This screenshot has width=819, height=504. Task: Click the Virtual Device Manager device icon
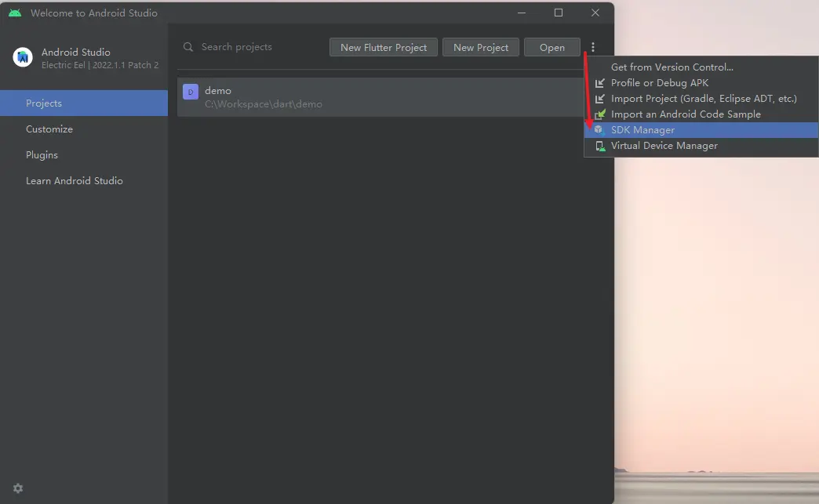click(600, 146)
